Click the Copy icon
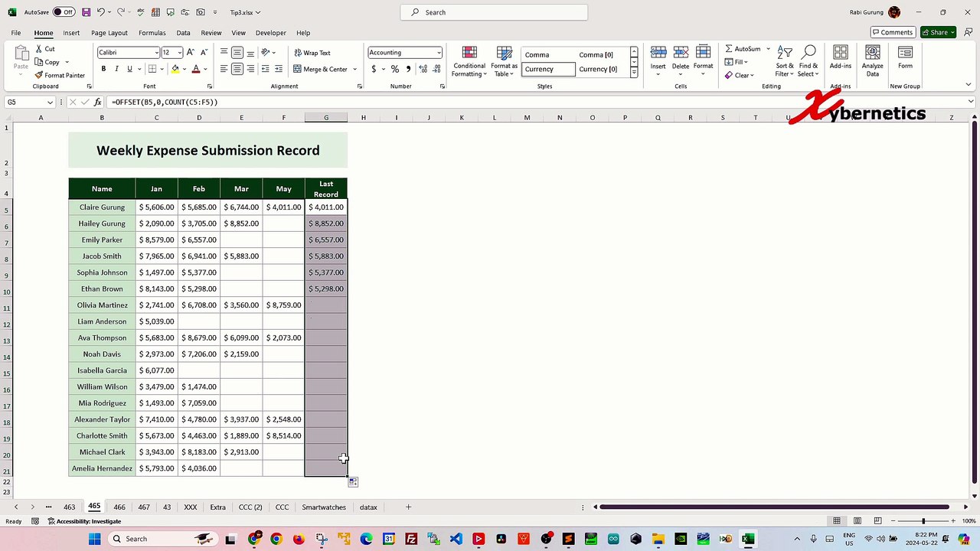Image resolution: width=980 pixels, height=551 pixels. tap(39, 62)
